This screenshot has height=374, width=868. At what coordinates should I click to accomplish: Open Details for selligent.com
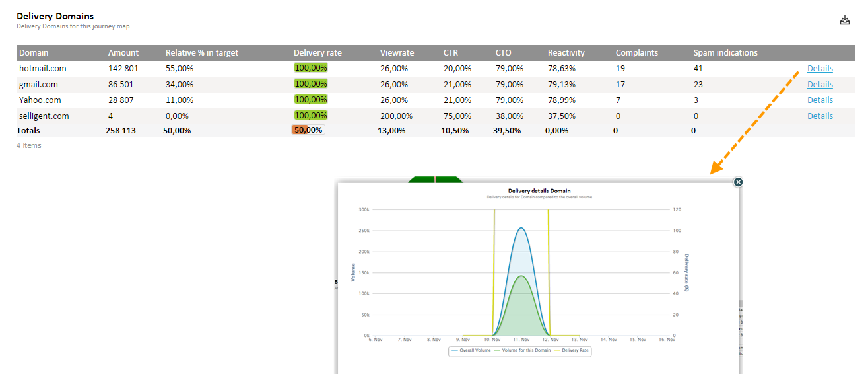pos(820,116)
